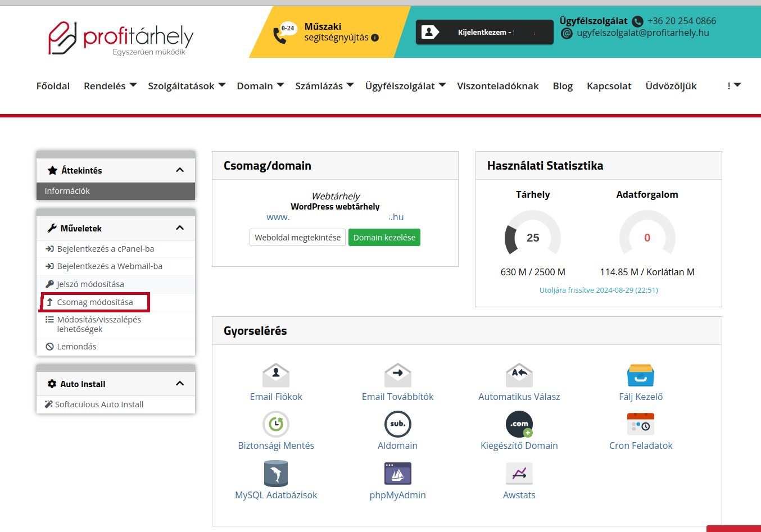Click the gear icon beside Auto Install
The height and width of the screenshot is (532, 761).
coord(52,384)
